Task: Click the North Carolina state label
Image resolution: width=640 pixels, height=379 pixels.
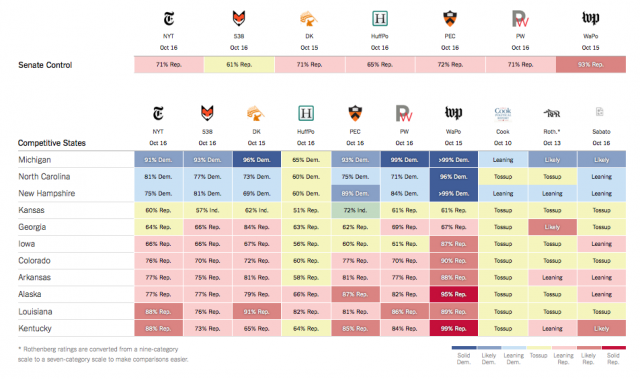Action: tap(44, 177)
